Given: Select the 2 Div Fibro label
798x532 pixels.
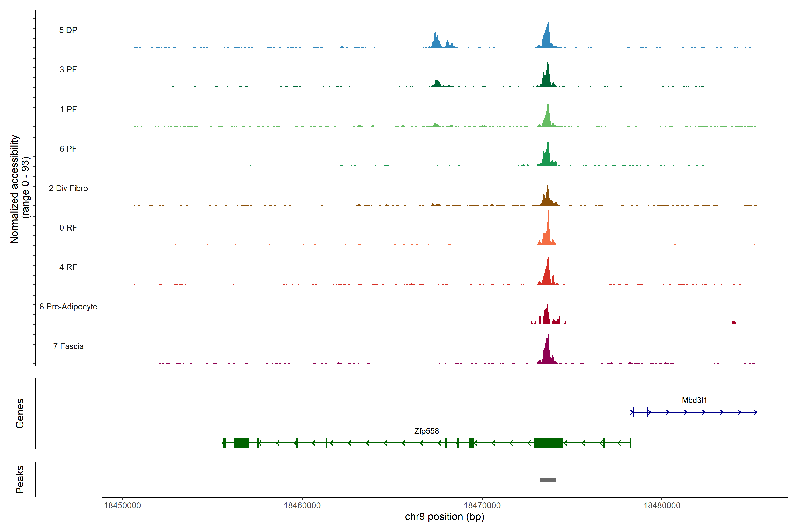Looking at the screenshot, I should tap(68, 188).
